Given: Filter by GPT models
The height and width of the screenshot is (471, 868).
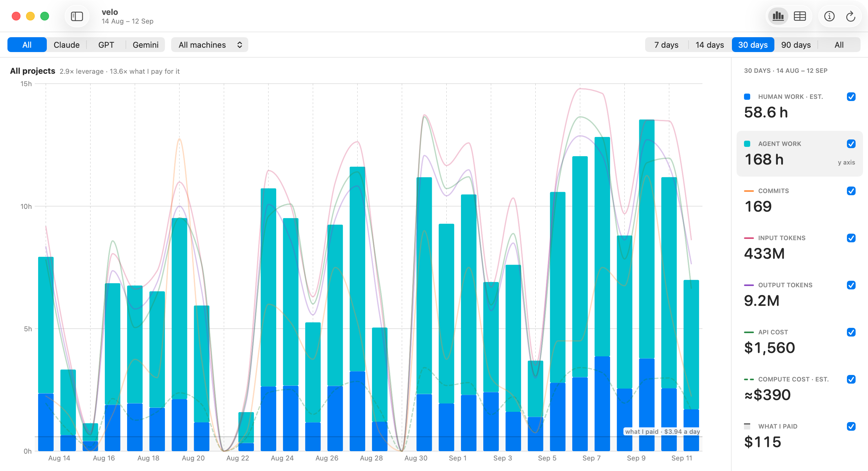Looking at the screenshot, I should pos(106,45).
